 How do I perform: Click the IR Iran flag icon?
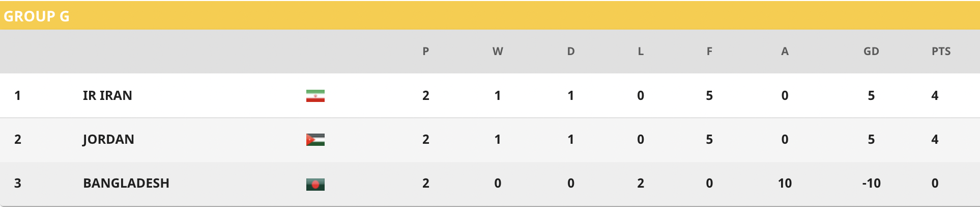[315, 96]
